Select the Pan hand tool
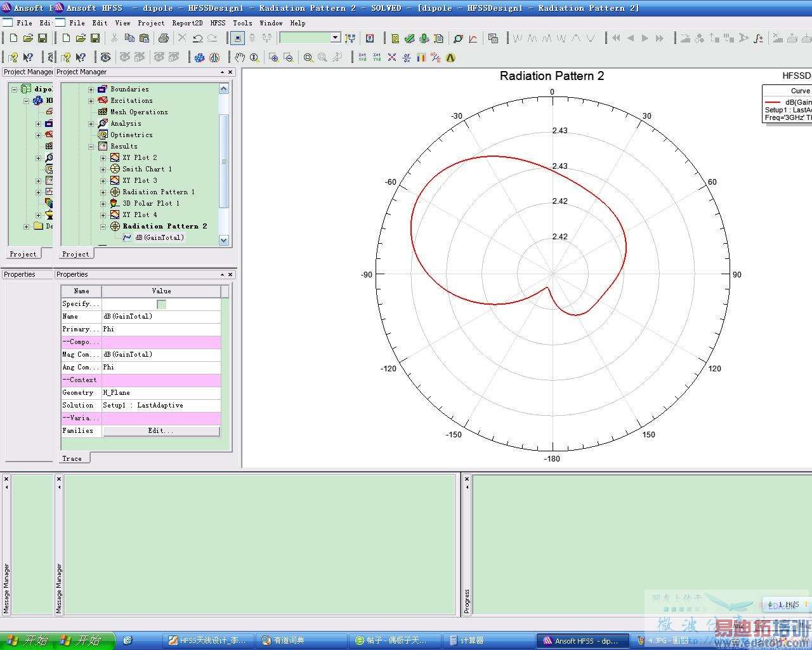Viewport: 812px width, 650px height. (240, 58)
